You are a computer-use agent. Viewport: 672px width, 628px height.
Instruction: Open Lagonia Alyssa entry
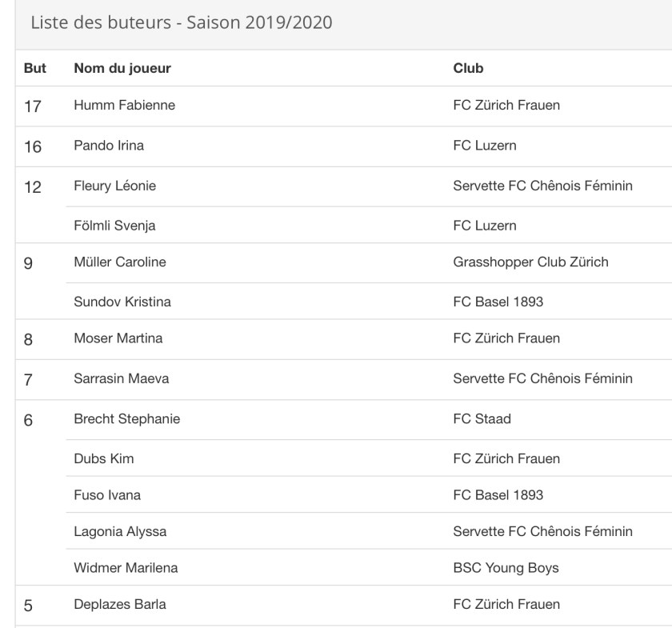tap(120, 531)
